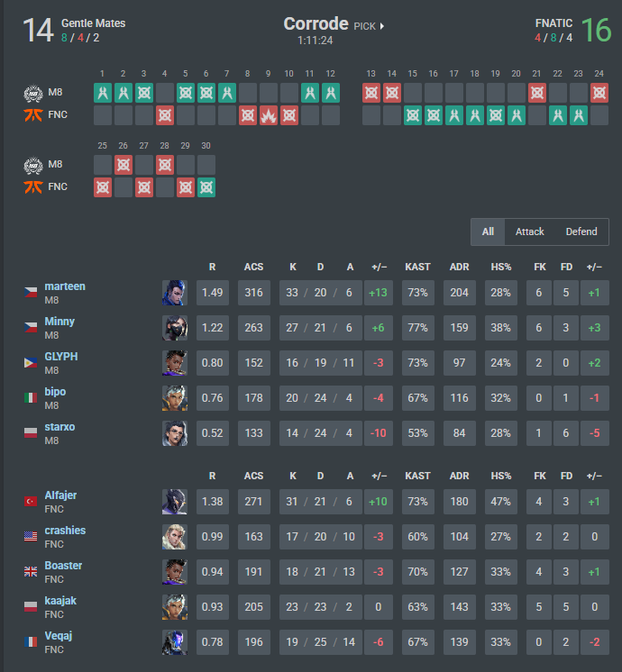Click M8 round 1 win icon

coord(103,93)
